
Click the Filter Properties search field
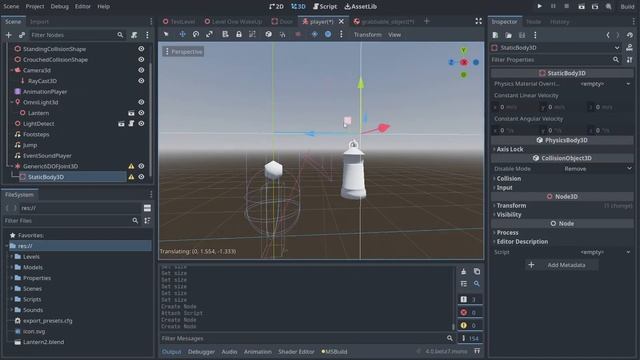pos(556,60)
